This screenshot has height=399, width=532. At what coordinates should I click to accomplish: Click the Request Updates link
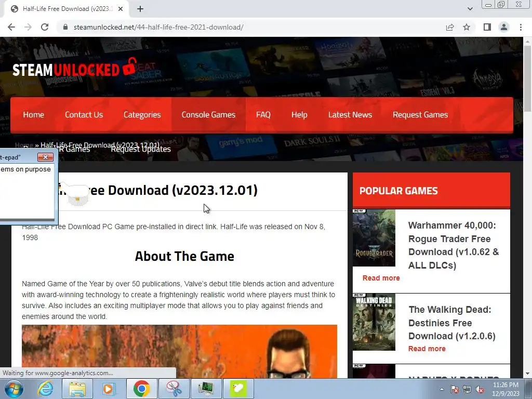tap(141, 149)
